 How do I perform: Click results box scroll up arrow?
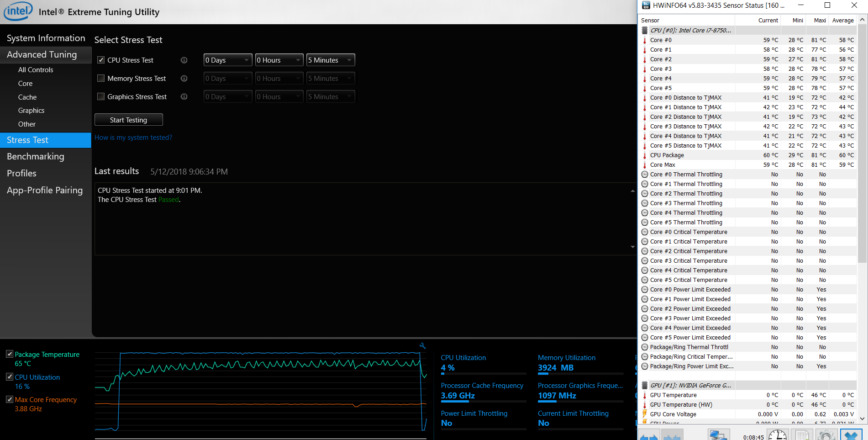click(632, 191)
